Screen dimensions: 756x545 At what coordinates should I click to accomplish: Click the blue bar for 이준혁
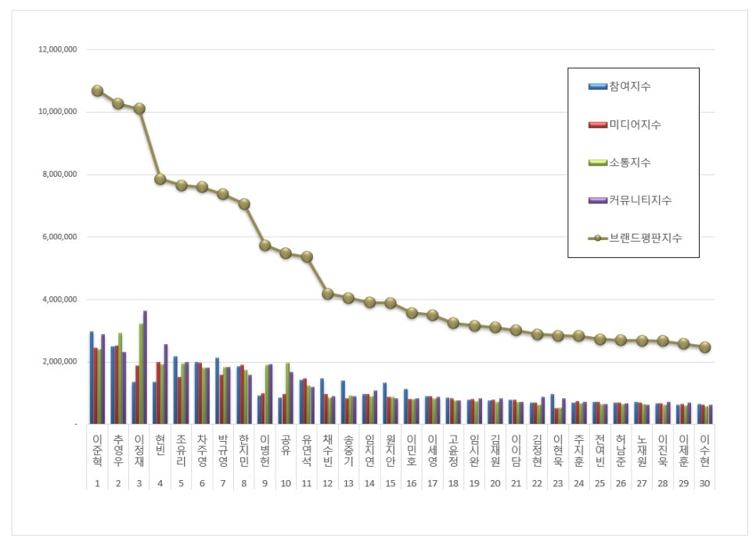[92, 378]
